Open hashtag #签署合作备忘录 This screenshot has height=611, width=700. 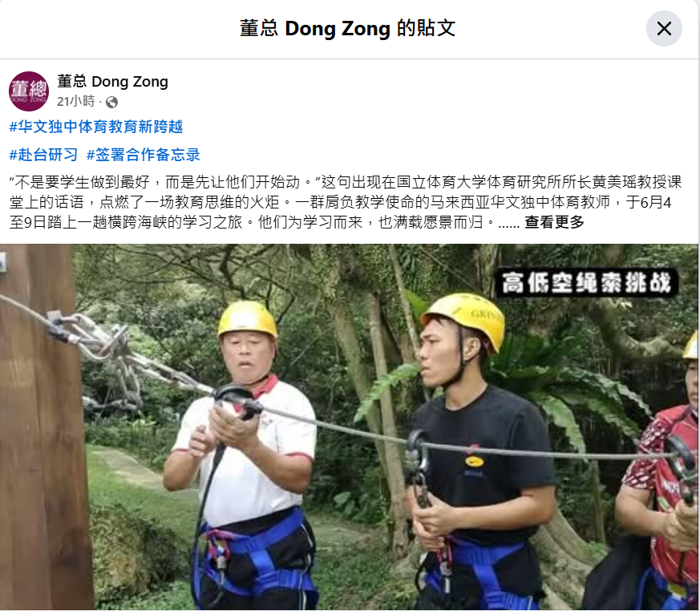point(143,155)
